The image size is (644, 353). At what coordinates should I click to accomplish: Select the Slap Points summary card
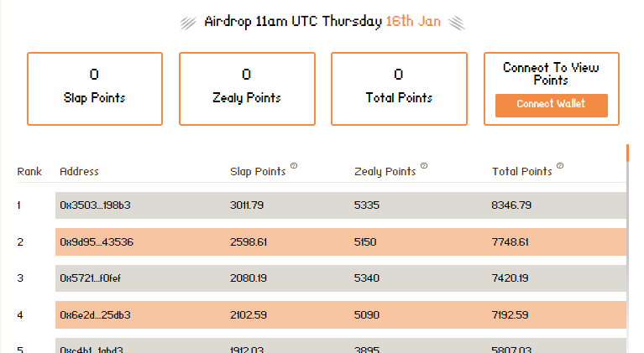tap(95, 89)
